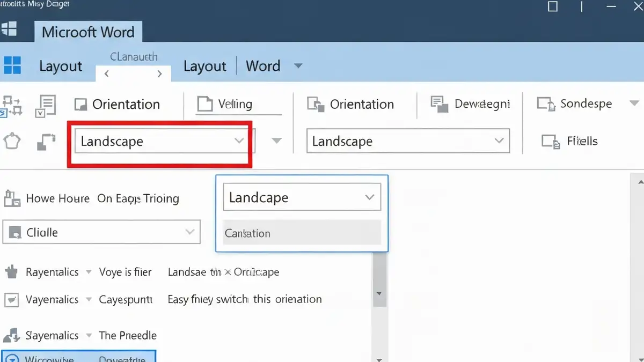The image size is (644, 362).
Task: Click the Windows logo icon in the title bar
Action: (9, 28)
